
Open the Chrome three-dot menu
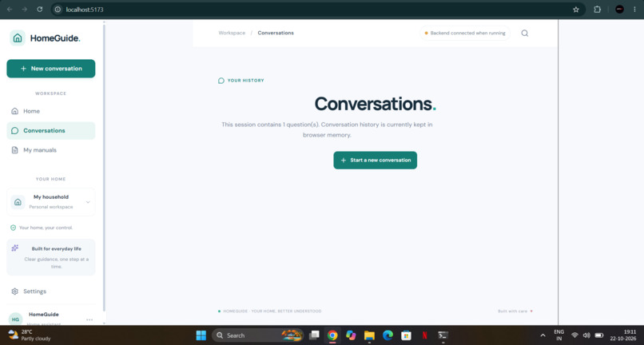pyautogui.click(x=634, y=10)
